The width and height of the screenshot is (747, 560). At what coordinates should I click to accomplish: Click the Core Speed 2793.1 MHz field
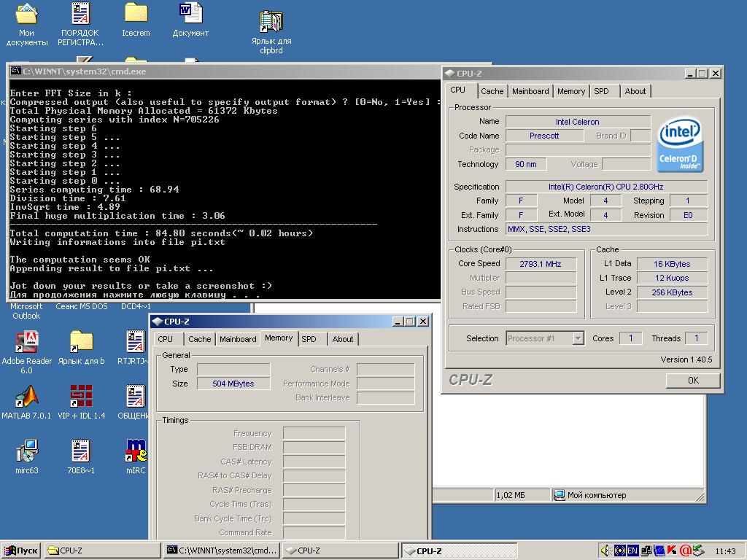click(541, 264)
